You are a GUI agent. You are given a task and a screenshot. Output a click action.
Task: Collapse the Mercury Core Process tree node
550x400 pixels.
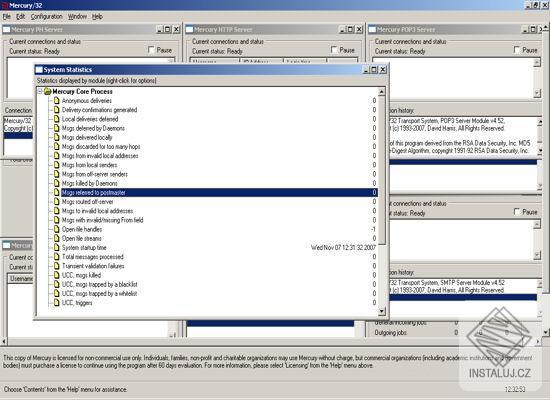pyautogui.click(x=40, y=92)
